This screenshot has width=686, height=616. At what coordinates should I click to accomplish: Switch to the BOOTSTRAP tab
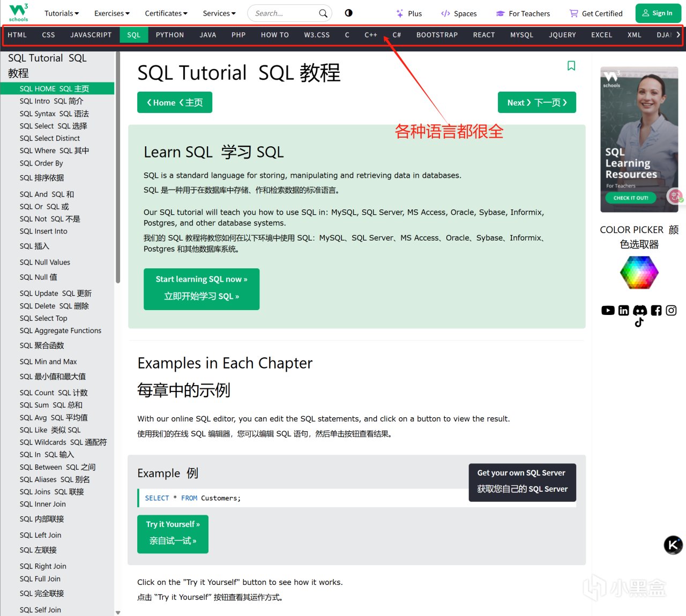437,35
